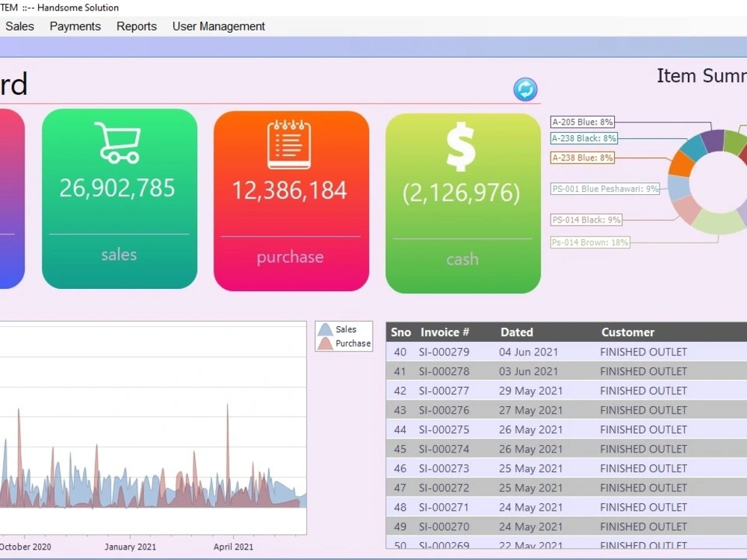Click FINISHED OUTLET in row 40

tap(644, 352)
